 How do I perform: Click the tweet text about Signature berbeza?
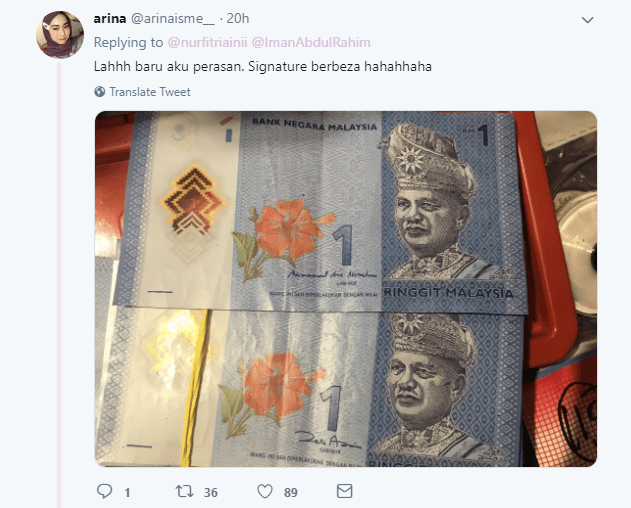[x=263, y=66]
